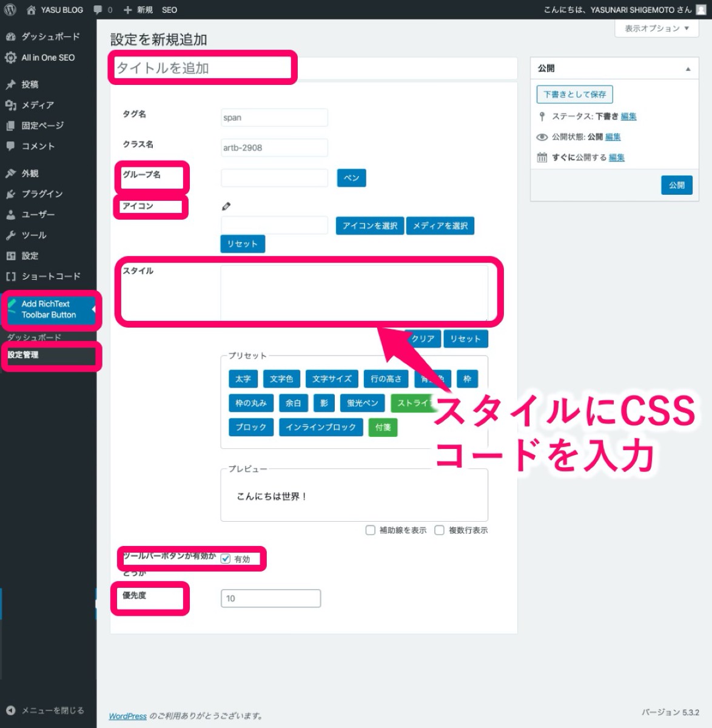
Task: Toggle the 有効 toolbar button checkbox
Action: pos(226,559)
